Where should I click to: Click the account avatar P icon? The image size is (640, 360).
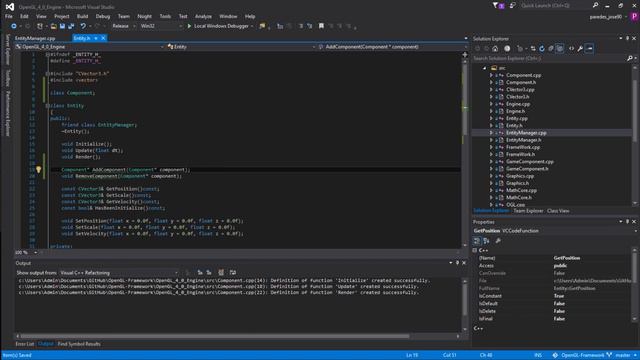634,17
